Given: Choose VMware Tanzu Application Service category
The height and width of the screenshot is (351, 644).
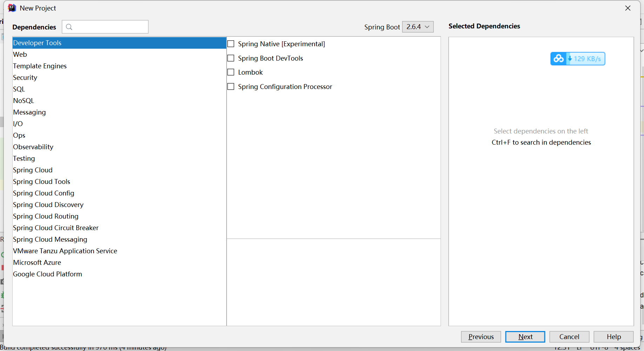Looking at the screenshot, I should click(x=119, y=251).
